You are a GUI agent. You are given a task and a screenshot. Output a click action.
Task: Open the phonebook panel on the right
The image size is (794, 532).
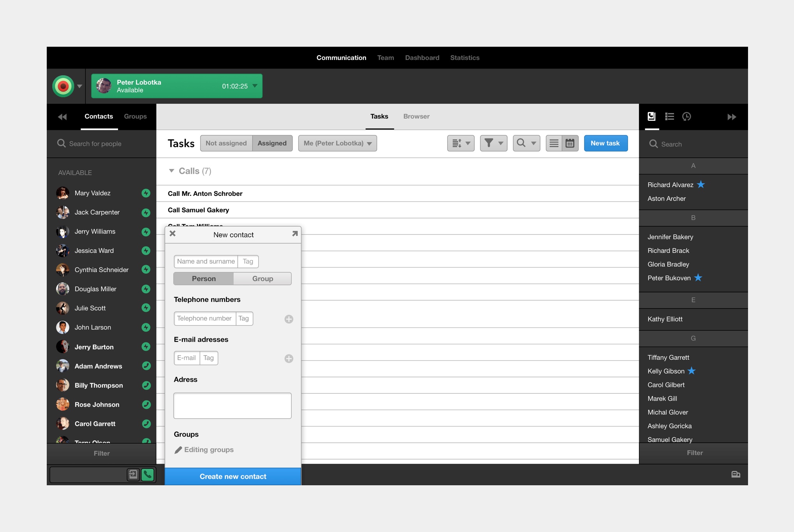(651, 116)
